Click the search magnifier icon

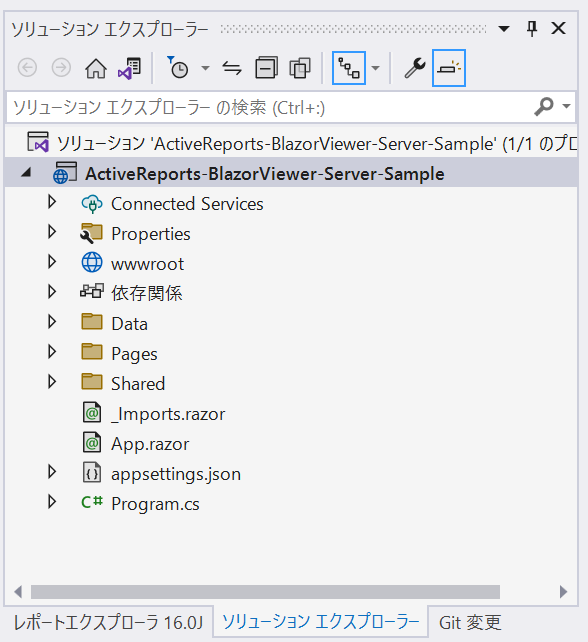click(545, 107)
